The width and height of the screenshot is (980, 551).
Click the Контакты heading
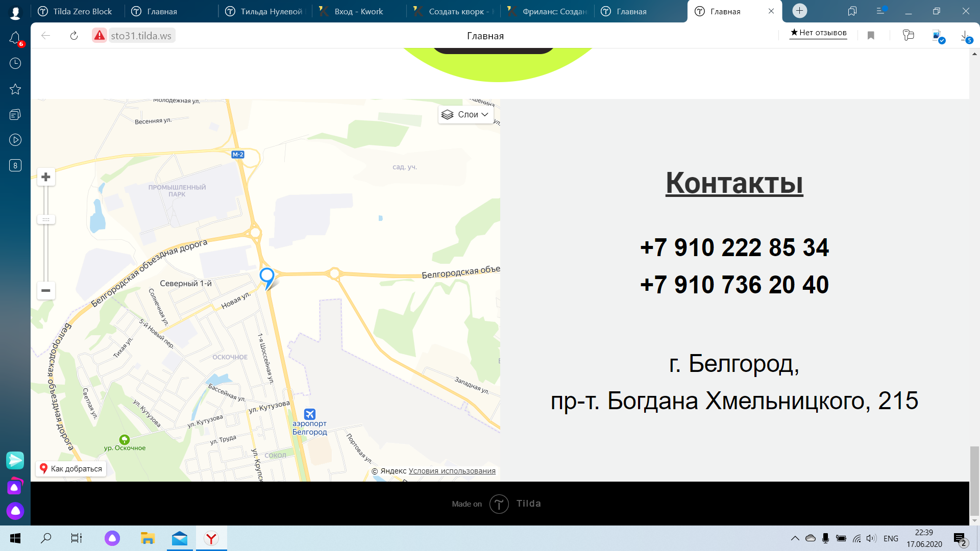tap(734, 183)
